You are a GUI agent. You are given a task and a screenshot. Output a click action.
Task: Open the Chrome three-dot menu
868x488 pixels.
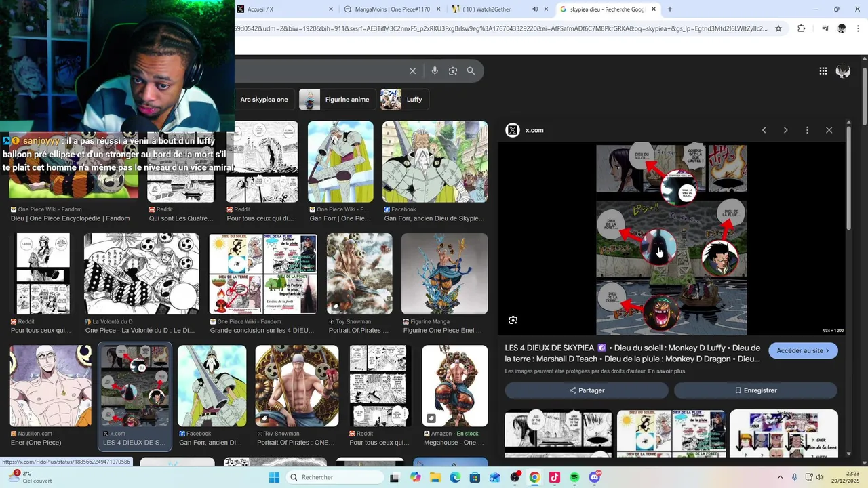point(858,28)
